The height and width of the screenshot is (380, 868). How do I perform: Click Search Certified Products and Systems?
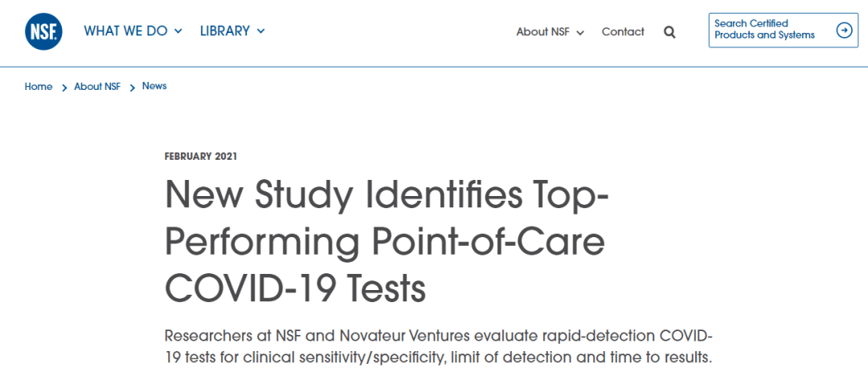[x=764, y=30]
